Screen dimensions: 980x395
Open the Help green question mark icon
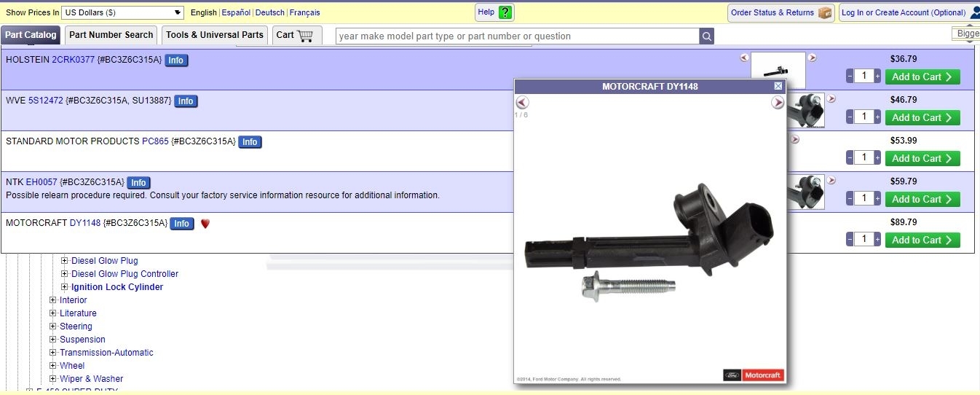505,12
